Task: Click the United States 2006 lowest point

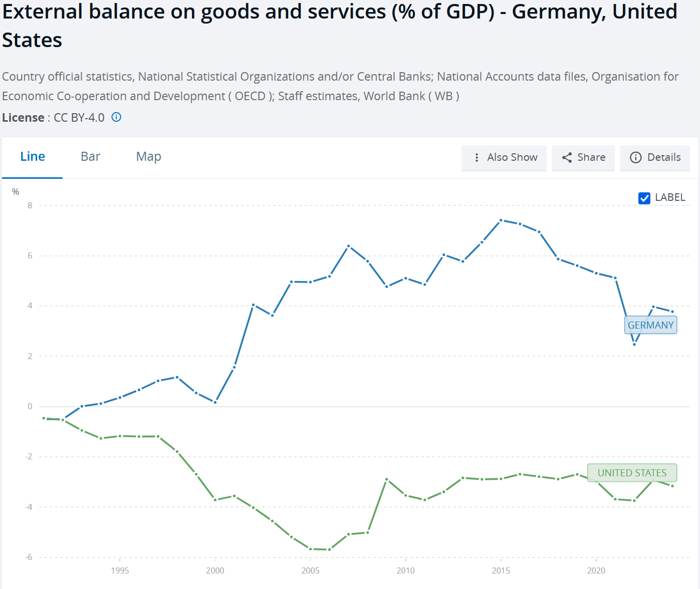Action: 329,549
